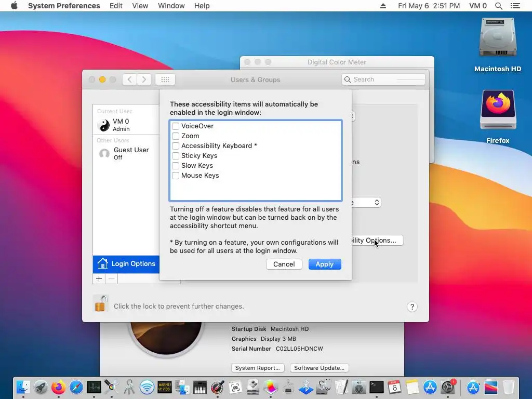
Task: Open Activity Monitor in the Dock
Action: [94, 387]
